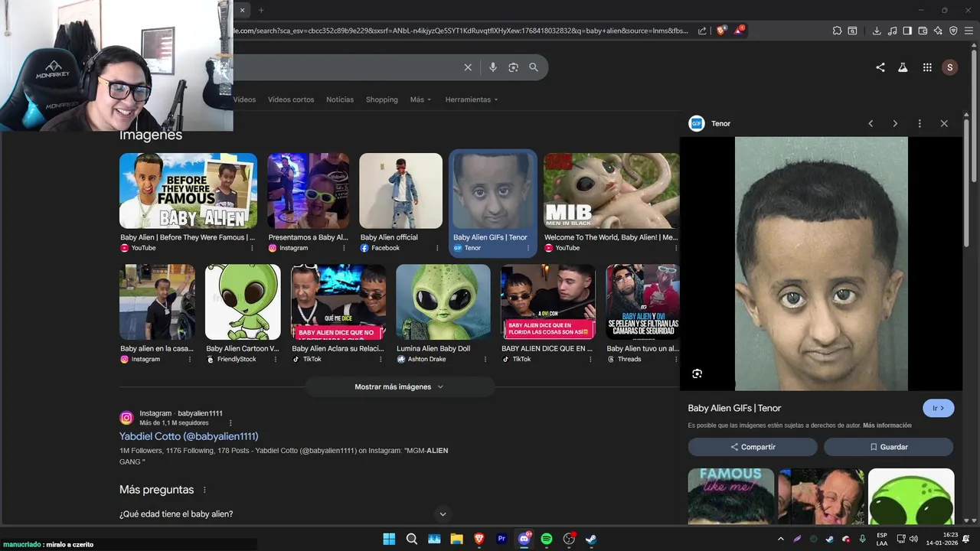The height and width of the screenshot is (551, 980).
Task: Open three-dot menu of Instagram babyalien1111 result
Action: (x=230, y=422)
